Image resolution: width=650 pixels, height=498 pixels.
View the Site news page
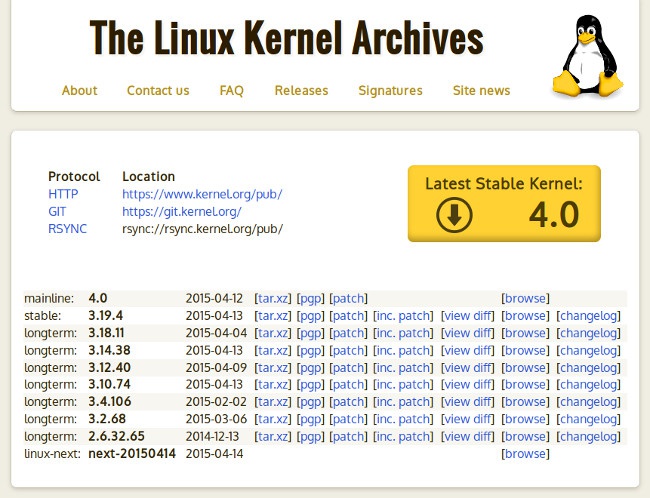point(481,90)
